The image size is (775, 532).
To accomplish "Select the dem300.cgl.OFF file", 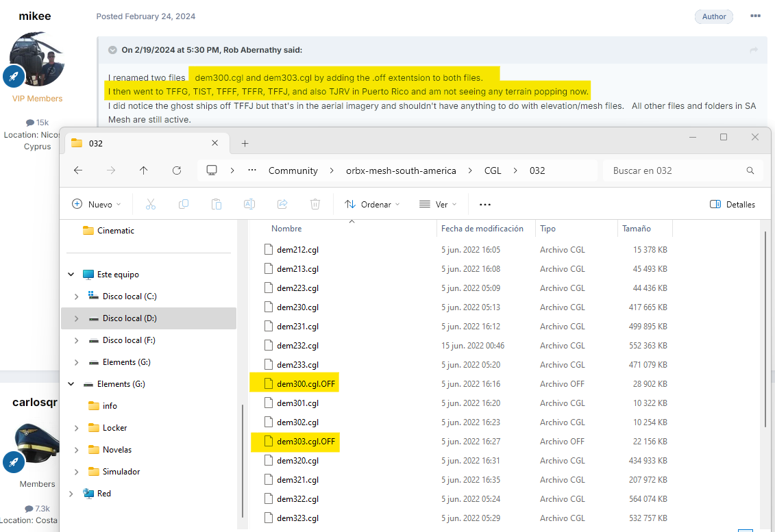I will (x=306, y=384).
